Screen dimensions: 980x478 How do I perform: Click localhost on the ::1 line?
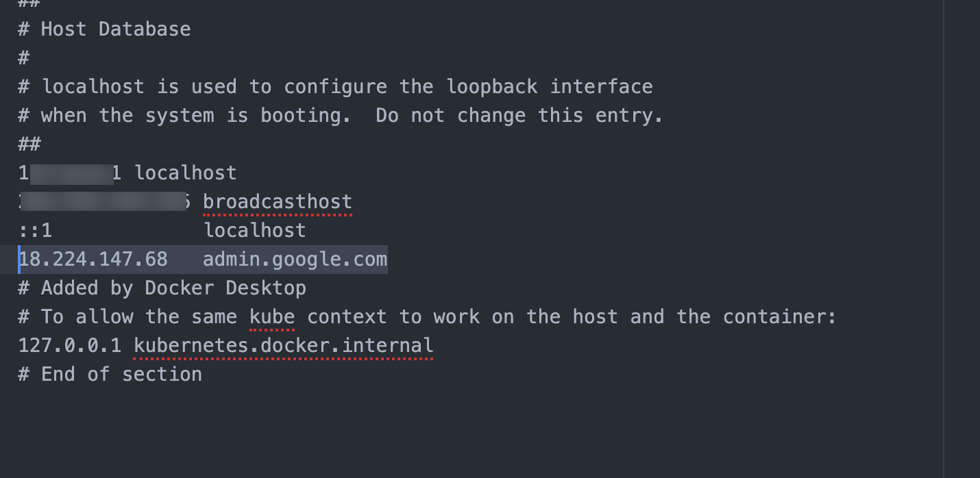point(255,231)
